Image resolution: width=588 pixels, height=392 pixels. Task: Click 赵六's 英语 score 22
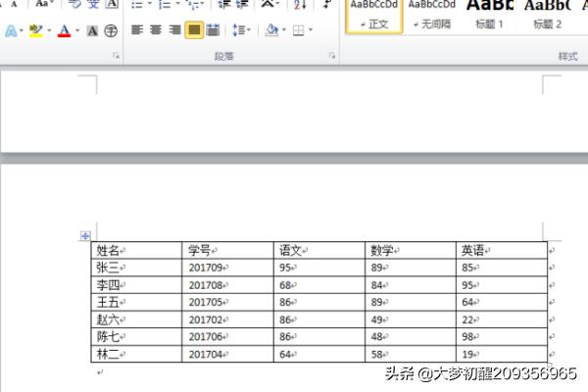coord(502,319)
